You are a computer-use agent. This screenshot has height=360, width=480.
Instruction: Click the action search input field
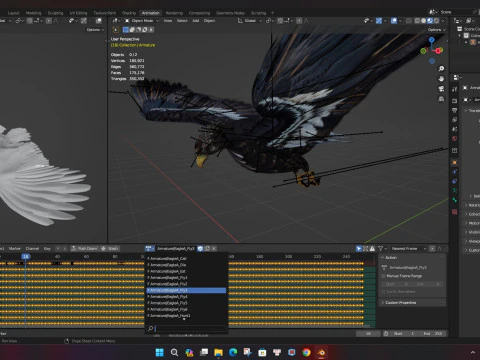(190, 329)
